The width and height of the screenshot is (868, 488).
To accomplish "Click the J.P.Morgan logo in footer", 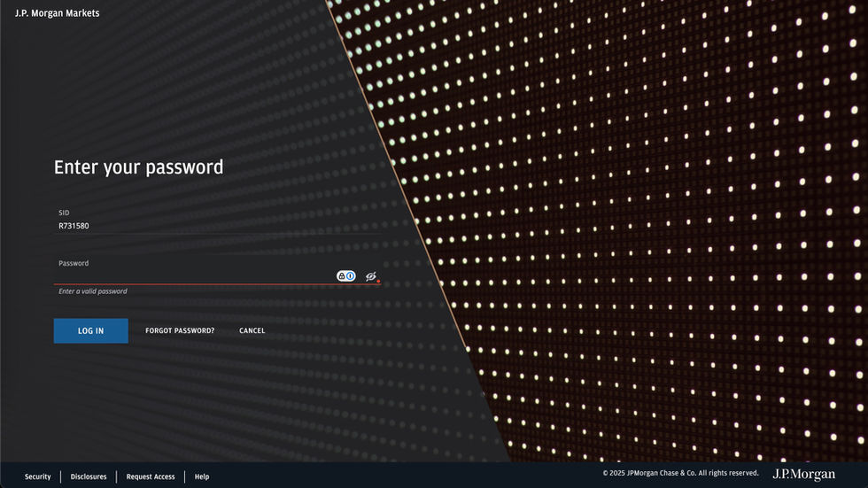I will [x=804, y=475].
